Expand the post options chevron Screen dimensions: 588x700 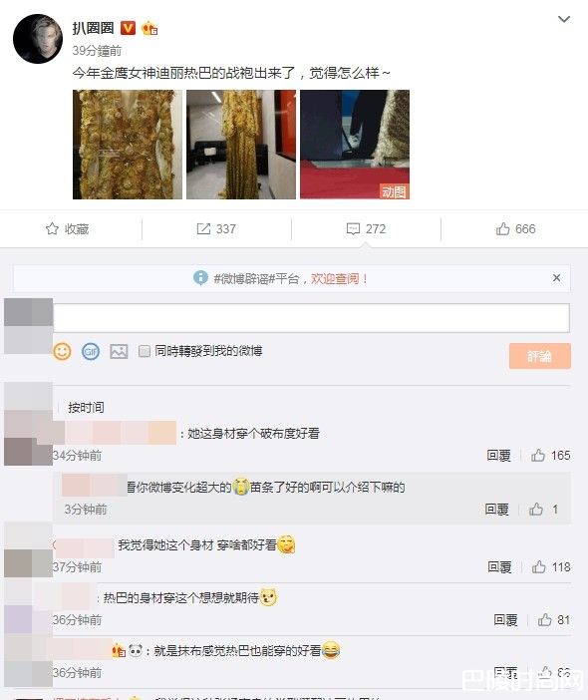pyautogui.click(x=564, y=19)
